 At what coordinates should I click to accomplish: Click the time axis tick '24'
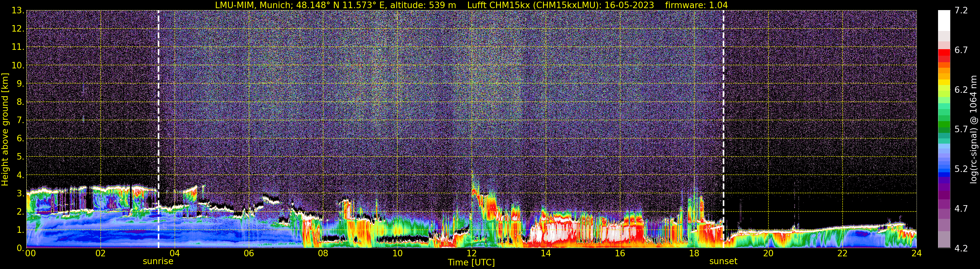click(x=917, y=253)
